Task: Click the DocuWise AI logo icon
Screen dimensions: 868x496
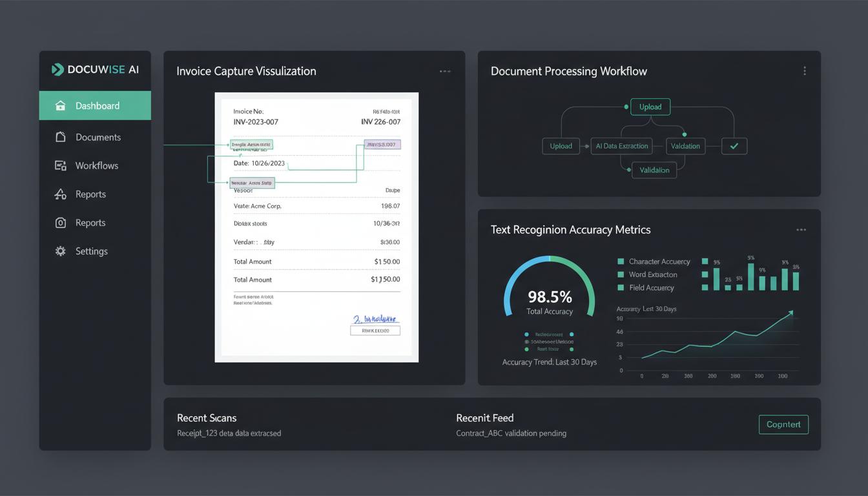Action: [57, 69]
